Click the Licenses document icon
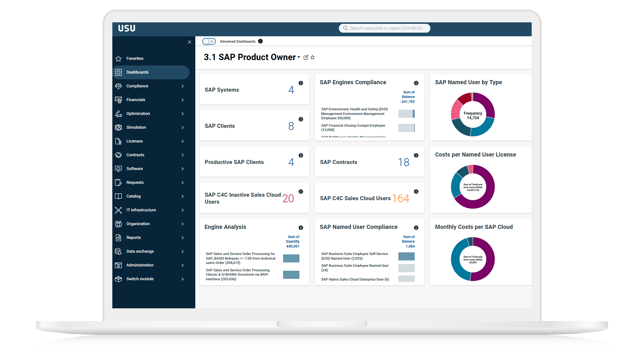640x360 pixels. [x=118, y=141]
